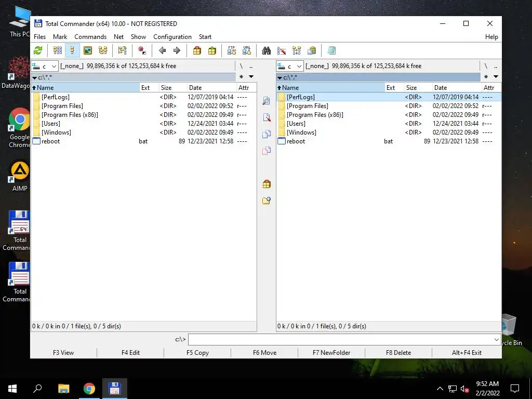
Task: Enable thumbnail view with picture icon
Action: (x=87, y=50)
